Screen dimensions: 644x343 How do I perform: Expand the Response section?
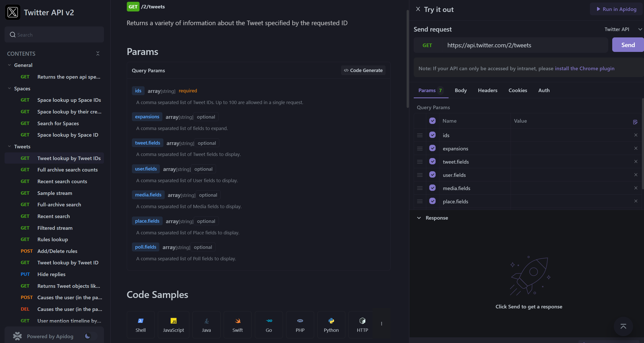pyautogui.click(x=419, y=218)
